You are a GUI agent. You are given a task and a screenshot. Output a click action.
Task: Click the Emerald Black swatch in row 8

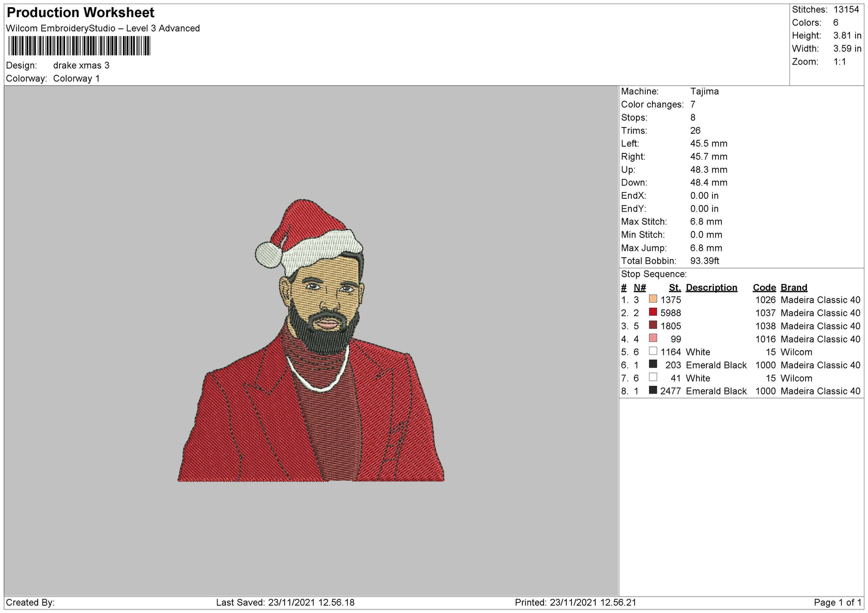(x=654, y=391)
